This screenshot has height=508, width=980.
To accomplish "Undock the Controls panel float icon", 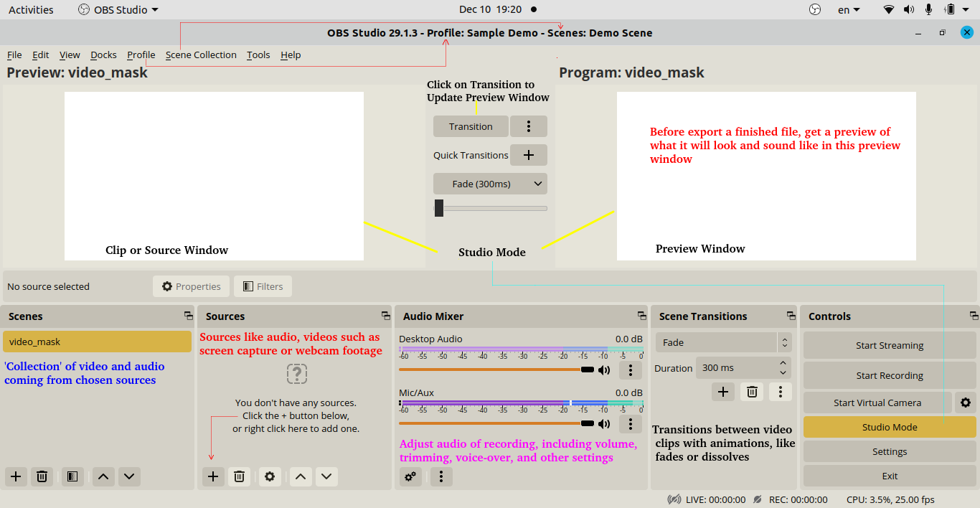I will pyautogui.click(x=974, y=316).
